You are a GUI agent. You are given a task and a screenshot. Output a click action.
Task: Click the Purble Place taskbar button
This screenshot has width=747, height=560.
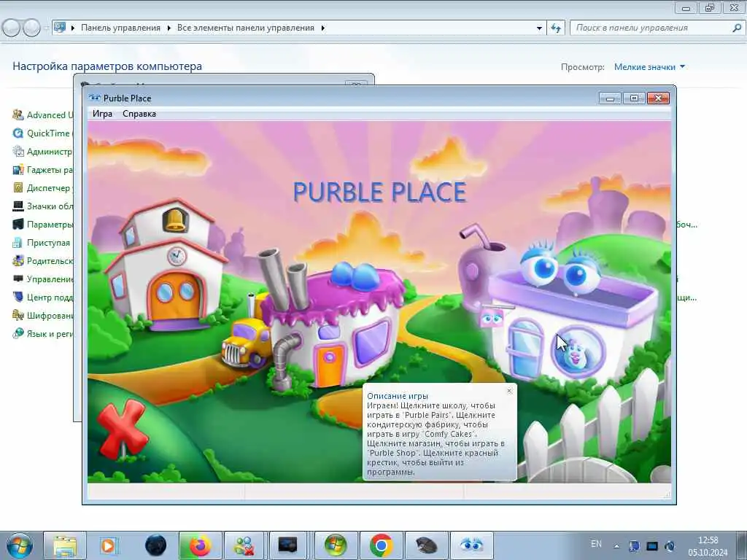pyautogui.click(x=471, y=545)
